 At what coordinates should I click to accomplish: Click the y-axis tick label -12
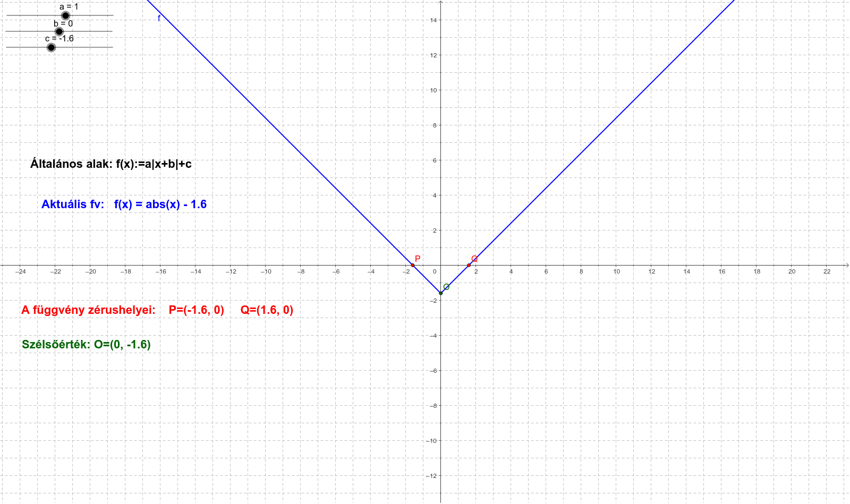[x=431, y=476]
